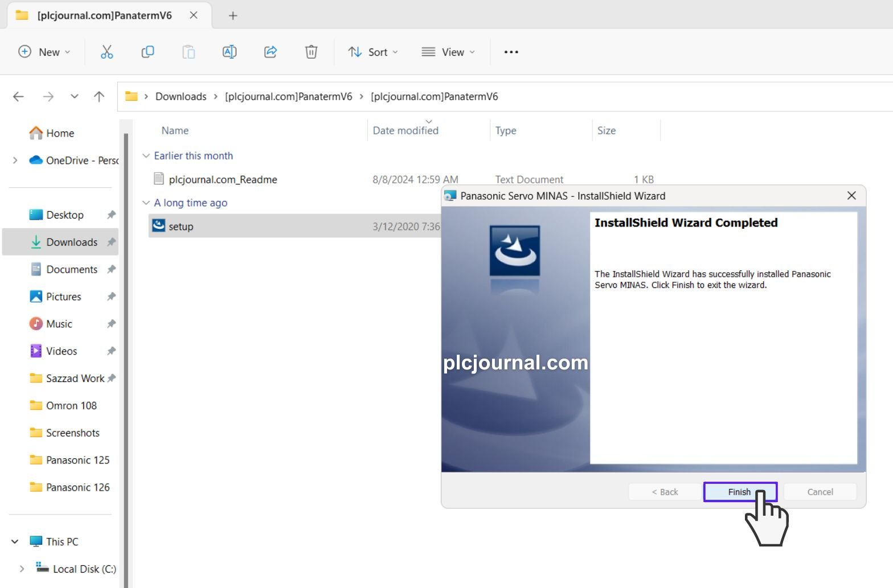
Task: Click the Paste clipboard icon
Action: pyautogui.click(x=189, y=52)
